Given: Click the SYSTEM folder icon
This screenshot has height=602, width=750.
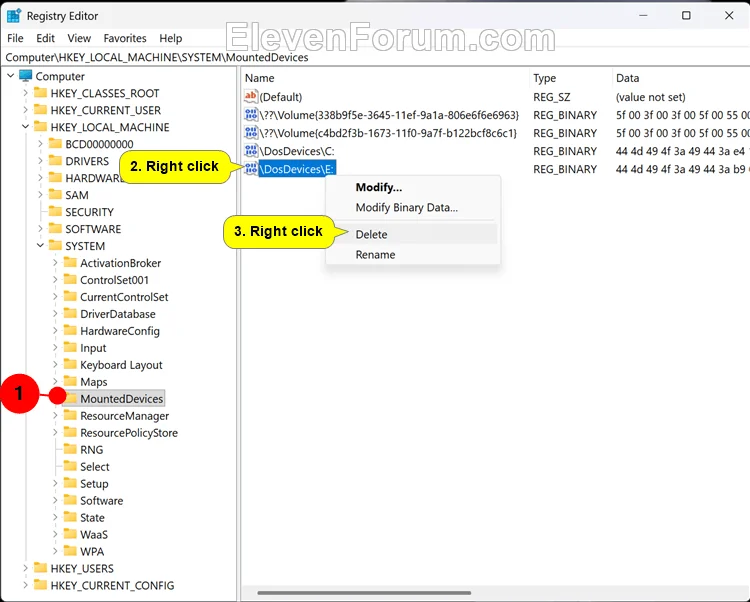Looking at the screenshot, I should point(55,246).
